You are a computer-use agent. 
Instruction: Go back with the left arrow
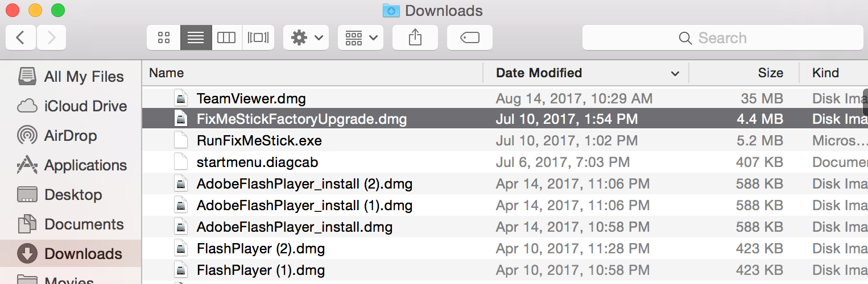20,38
